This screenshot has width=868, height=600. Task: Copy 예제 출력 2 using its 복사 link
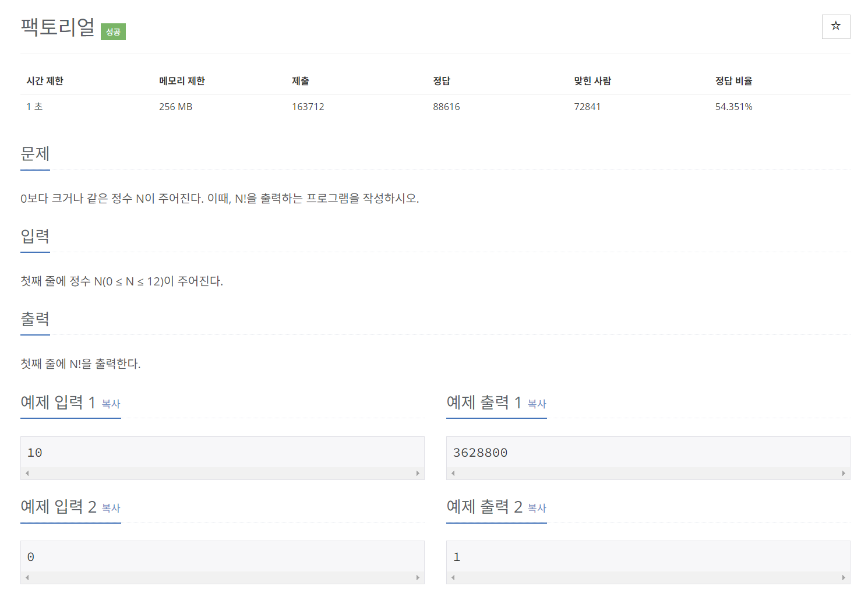(536, 509)
